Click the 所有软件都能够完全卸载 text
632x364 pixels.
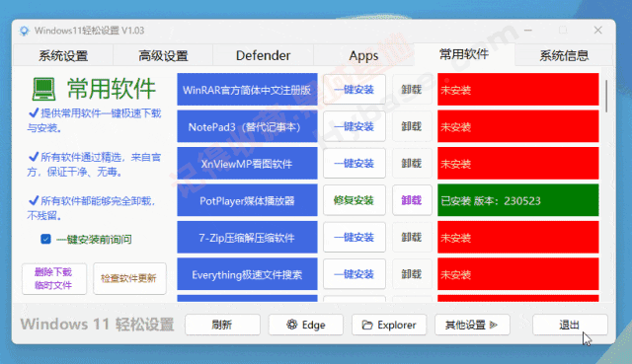(x=92, y=208)
